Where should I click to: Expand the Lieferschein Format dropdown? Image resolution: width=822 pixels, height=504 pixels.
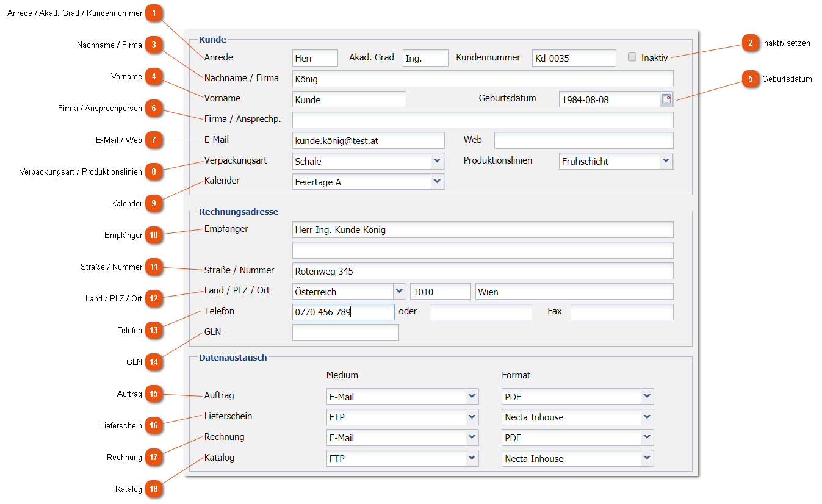[x=647, y=417]
